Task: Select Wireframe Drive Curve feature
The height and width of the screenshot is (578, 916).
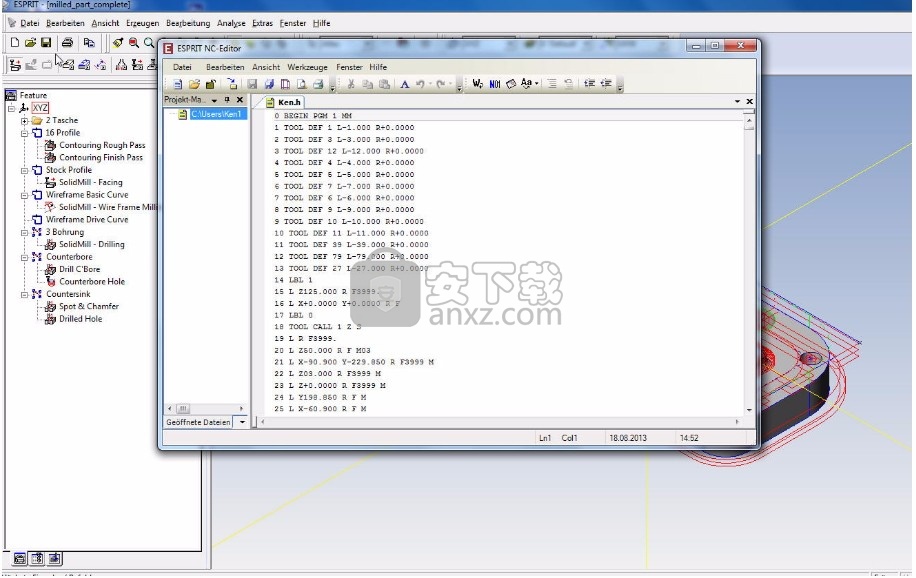Action: pyautogui.click(x=87, y=220)
